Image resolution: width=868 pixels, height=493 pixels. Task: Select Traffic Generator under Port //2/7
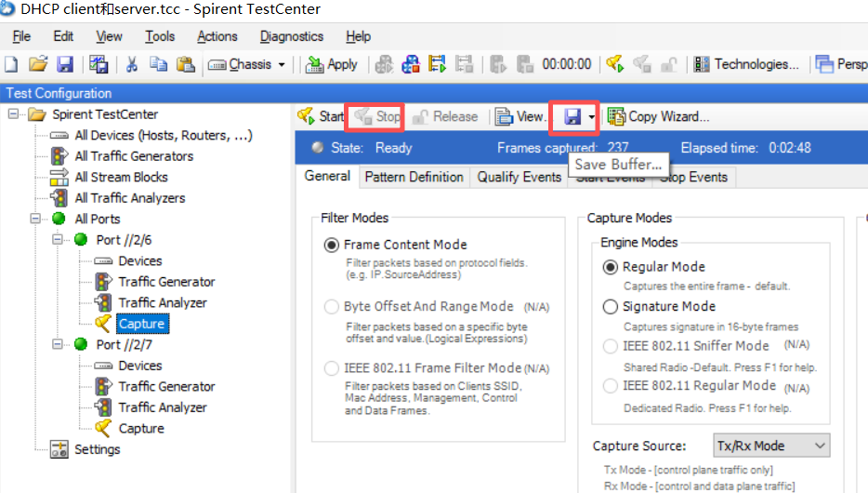click(x=166, y=387)
